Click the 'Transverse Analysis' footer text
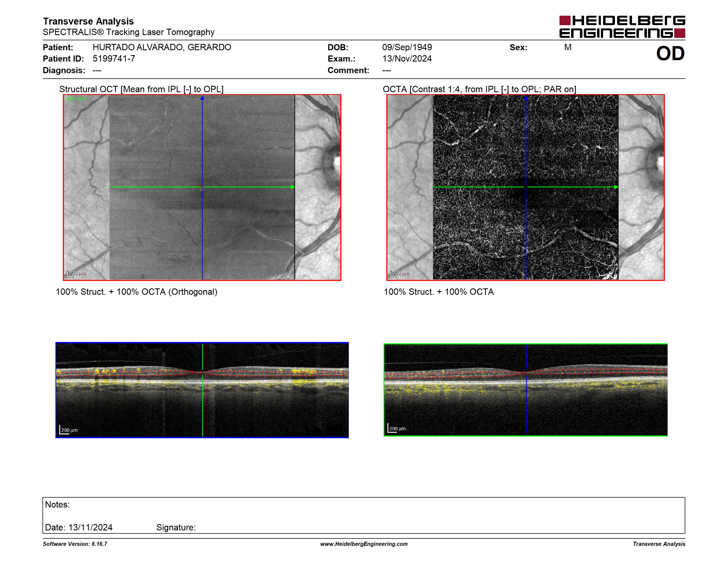Viewport: 728px width, 563px height. coord(659,544)
